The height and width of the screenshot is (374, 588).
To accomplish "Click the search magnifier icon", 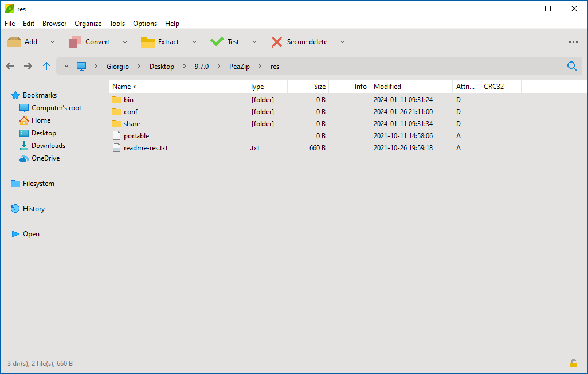I will (571, 66).
